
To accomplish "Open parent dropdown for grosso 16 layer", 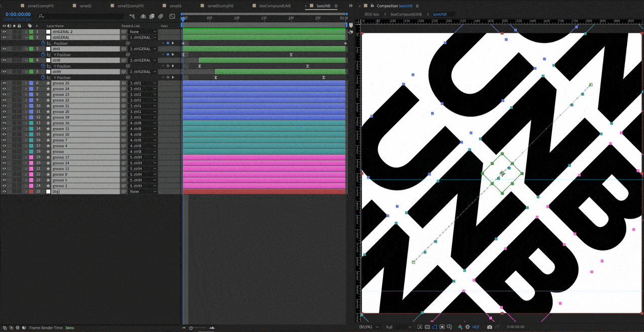I will click(143, 123).
